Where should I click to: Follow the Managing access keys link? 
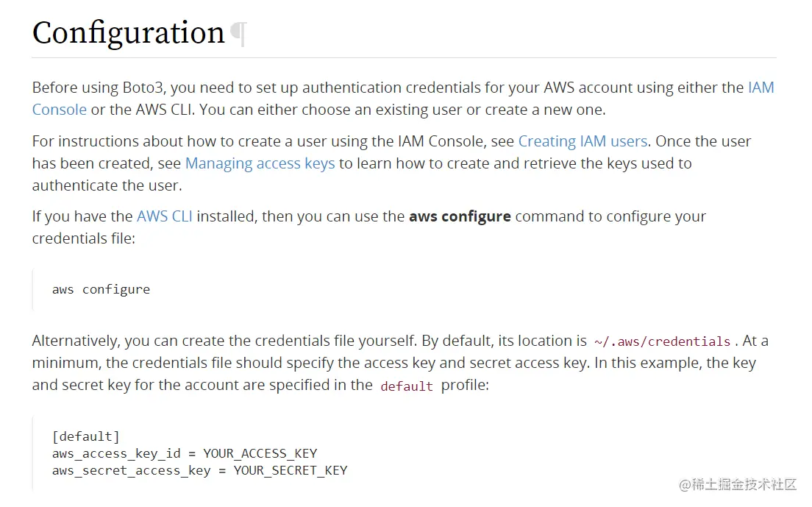260,163
